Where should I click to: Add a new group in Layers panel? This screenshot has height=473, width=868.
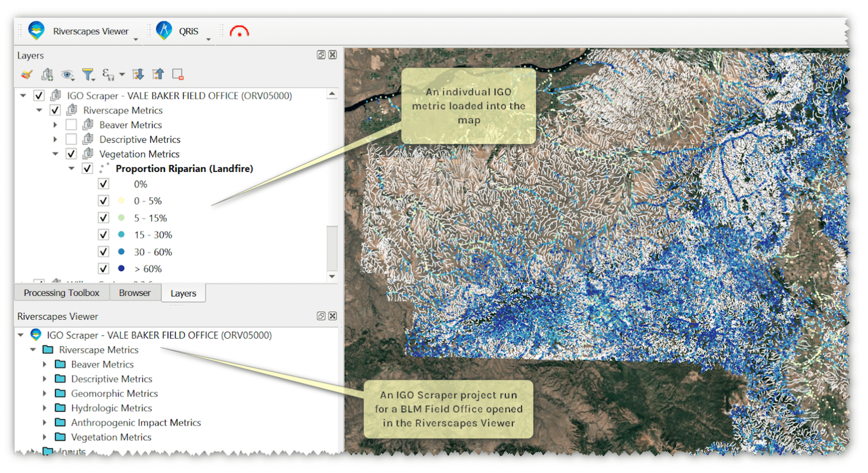click(x=47, y=75)
